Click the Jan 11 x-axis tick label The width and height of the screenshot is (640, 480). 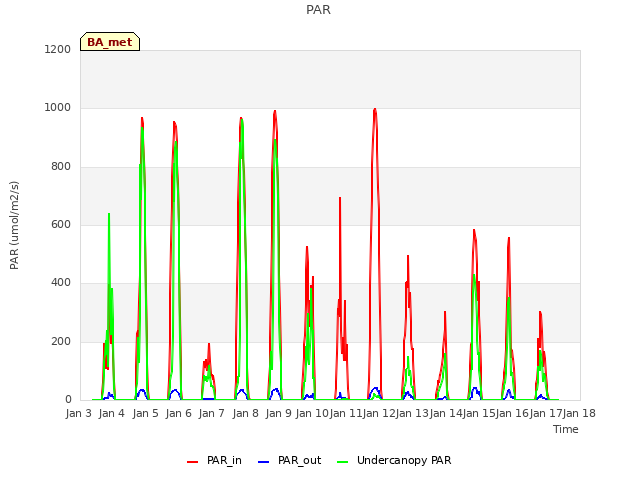click(346, 413)
